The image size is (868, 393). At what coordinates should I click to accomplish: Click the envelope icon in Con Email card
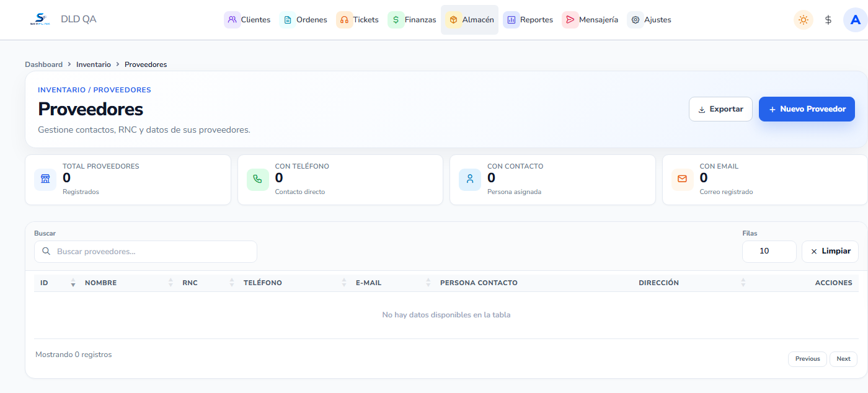click(682, 179)
